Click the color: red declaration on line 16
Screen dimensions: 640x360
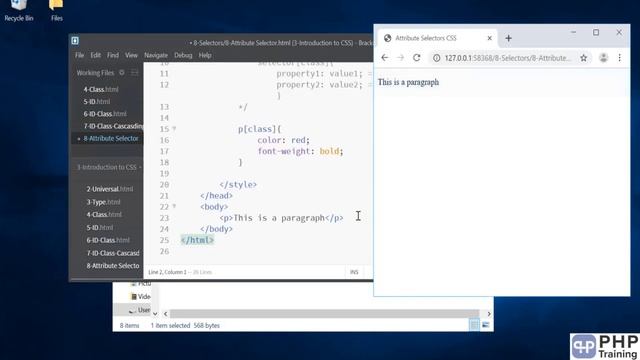pyautogui.click(x=283, y=140)
